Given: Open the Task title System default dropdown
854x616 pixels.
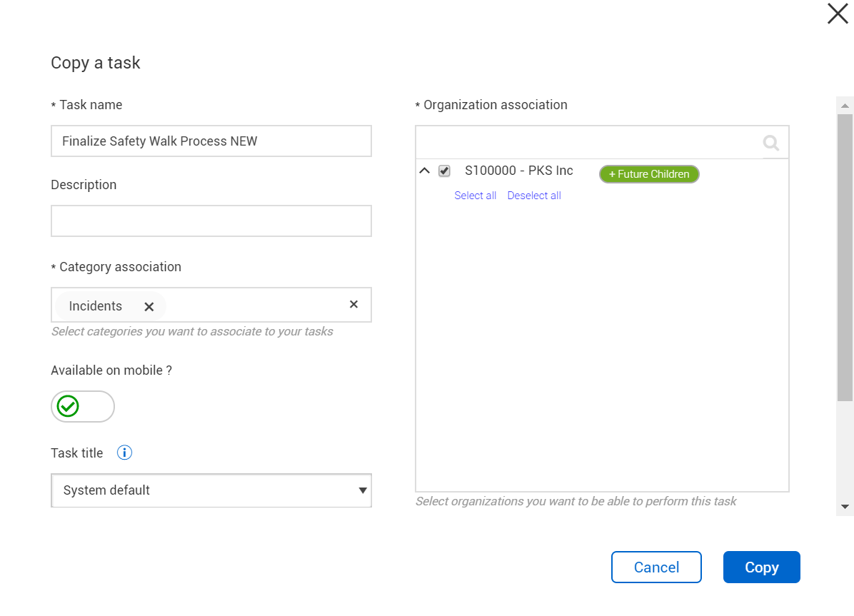Looking at the screenshot, I should (211, 490).
